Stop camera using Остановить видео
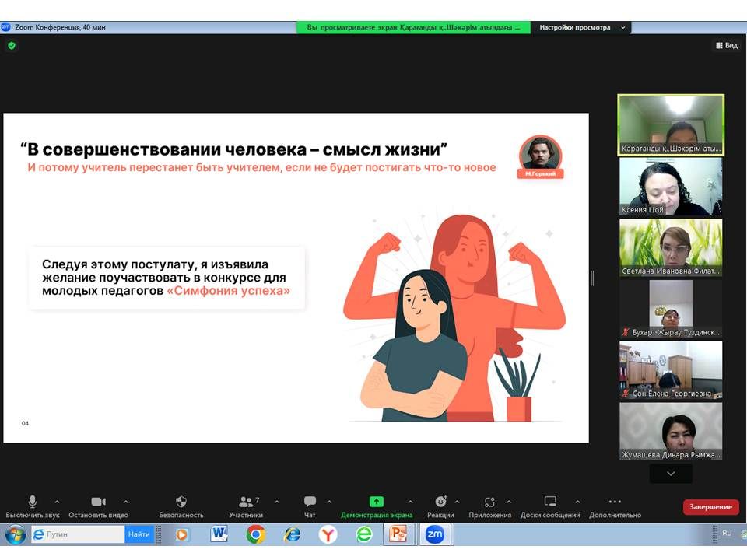The width and height of the screenshot is (747, 560). tap(98, 502)
